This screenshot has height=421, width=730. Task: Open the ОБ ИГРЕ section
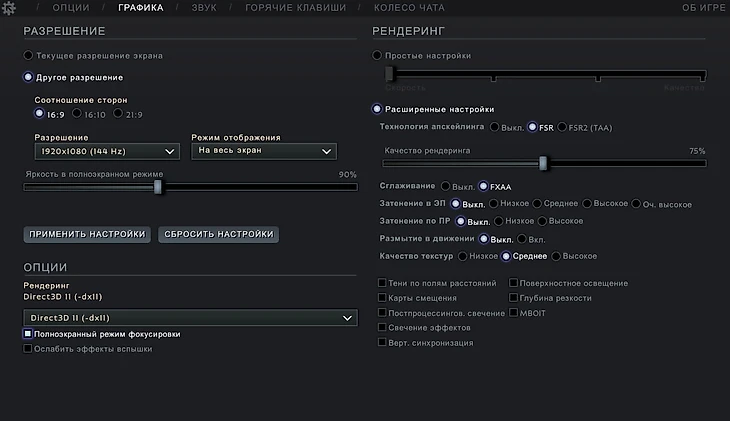click(x=702, y=8)
